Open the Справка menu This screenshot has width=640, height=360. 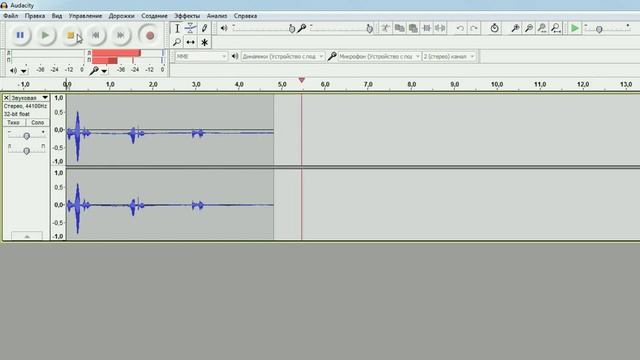pos(245,16)
